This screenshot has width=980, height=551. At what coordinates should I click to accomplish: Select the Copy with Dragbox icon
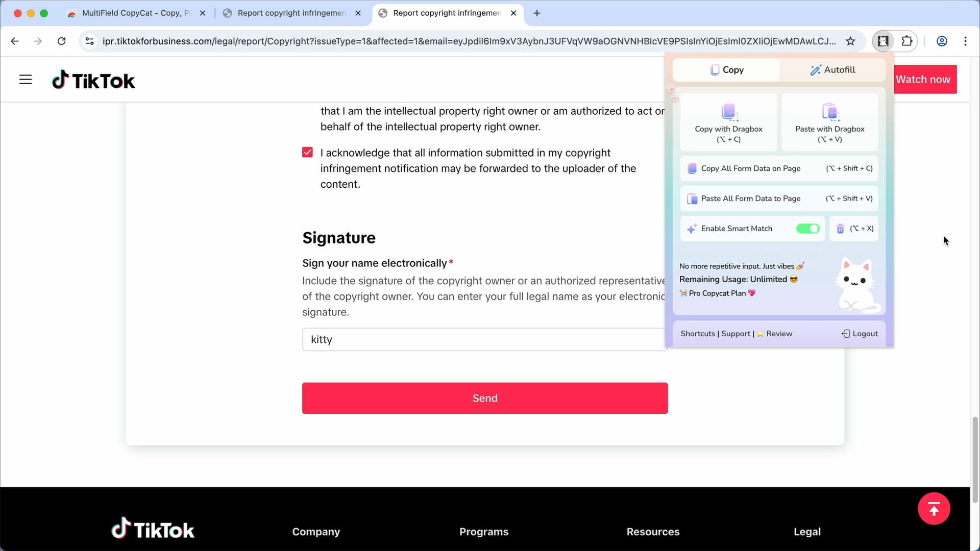(x=729, y=113)
